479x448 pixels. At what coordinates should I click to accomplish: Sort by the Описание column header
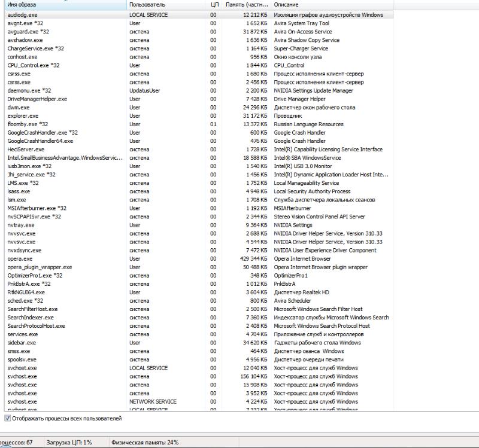pos(332,5)
